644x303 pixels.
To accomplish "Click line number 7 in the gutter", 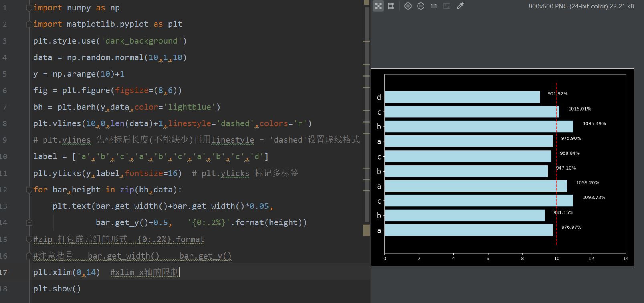I will (x=4, y=107).
